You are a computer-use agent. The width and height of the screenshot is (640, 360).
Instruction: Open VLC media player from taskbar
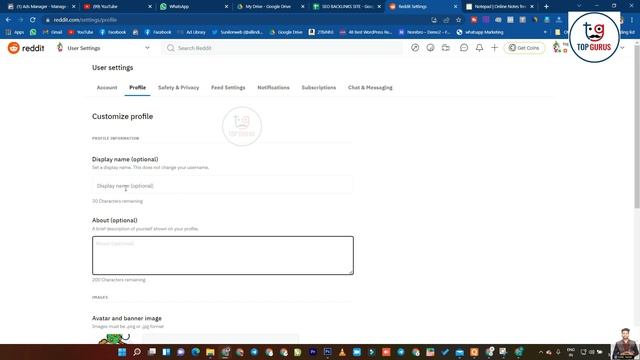click(x=342, y=352)
